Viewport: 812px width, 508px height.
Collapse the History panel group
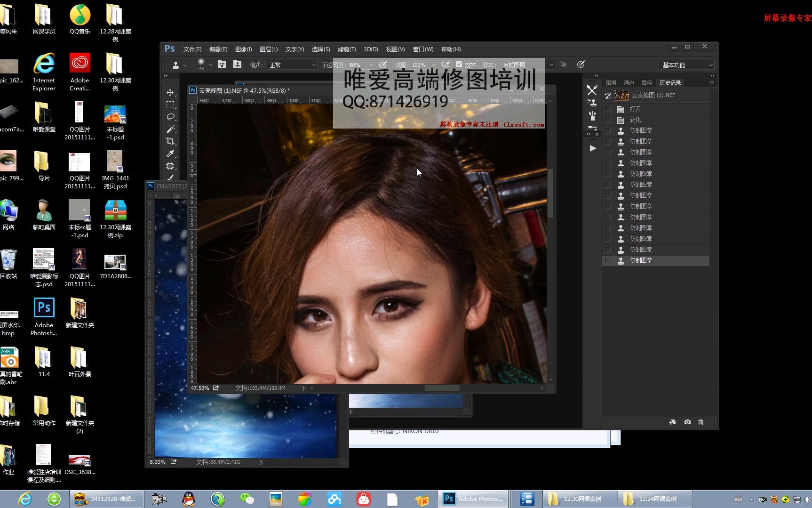click(x=712, y=75)
